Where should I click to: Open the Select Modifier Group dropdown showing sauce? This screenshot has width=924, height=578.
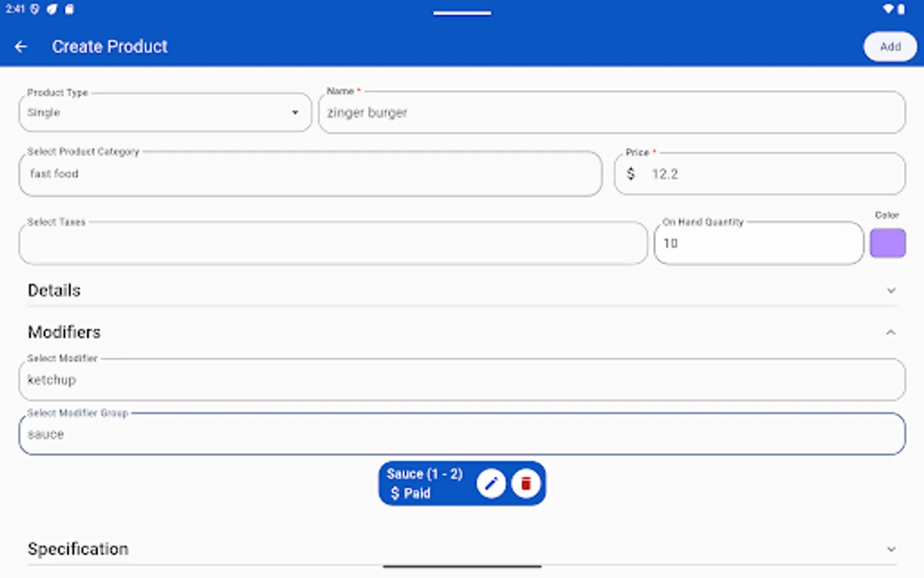coord(461,433)
